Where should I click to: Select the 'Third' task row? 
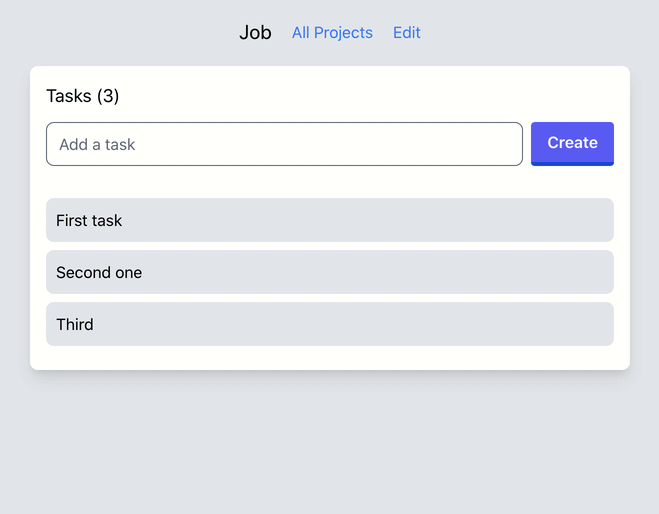329,324
